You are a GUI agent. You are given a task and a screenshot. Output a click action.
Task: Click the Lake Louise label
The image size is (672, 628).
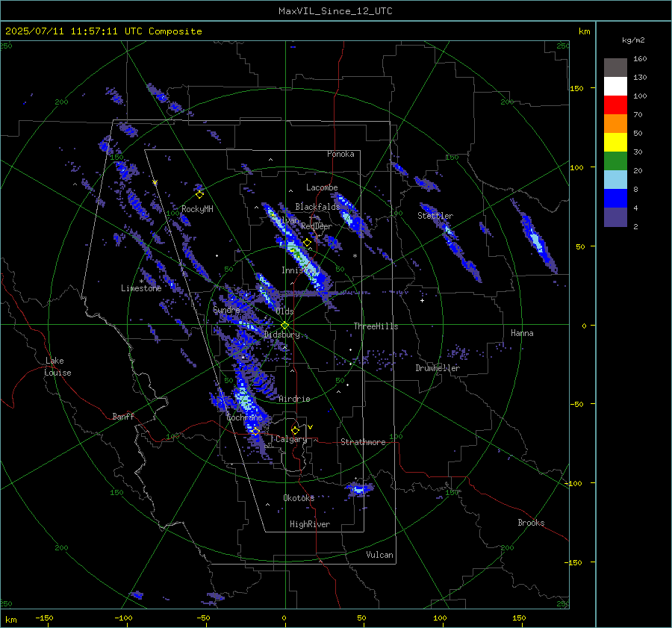tap(58, 367)
